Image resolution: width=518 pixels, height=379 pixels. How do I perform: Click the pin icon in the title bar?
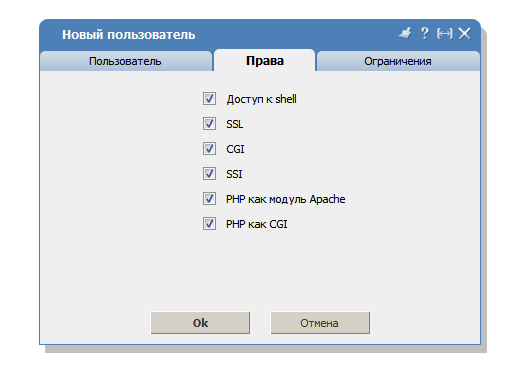[x=405, y=33]
